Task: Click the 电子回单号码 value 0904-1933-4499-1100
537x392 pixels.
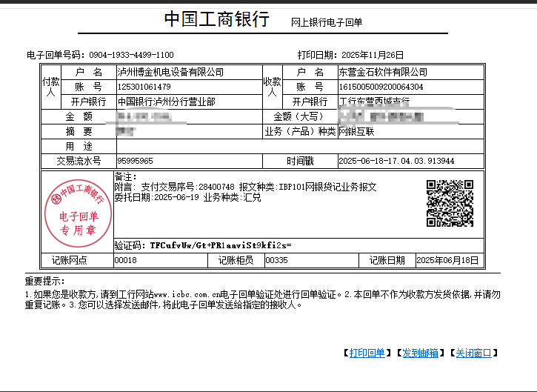Action: point(132,56)
